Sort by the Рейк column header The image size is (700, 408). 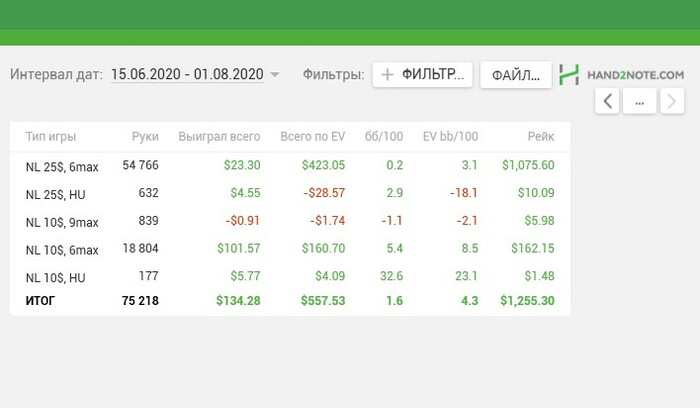click(540, 136)
